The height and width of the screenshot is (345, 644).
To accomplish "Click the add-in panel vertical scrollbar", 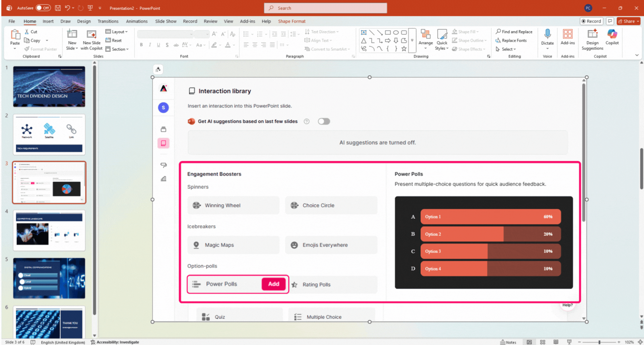I will pyautogui.click(x=584, y=152).
